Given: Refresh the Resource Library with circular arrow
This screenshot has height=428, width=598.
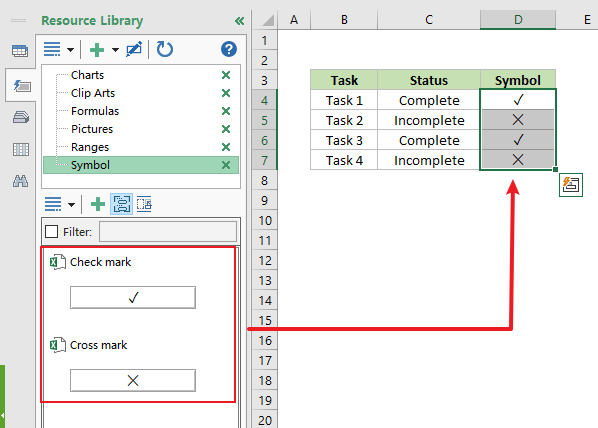Looking at the screenshot, I should coord(165,49).
